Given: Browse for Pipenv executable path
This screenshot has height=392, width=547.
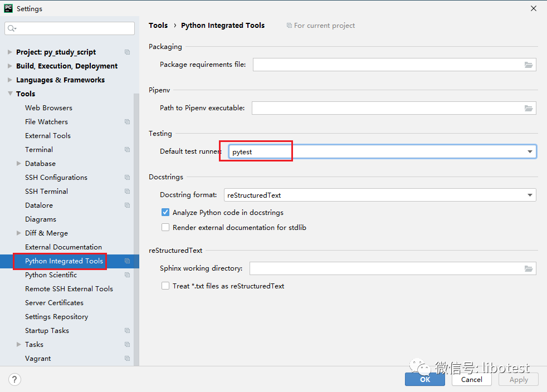Looking at the screenshot, I should tap(529, 108).
